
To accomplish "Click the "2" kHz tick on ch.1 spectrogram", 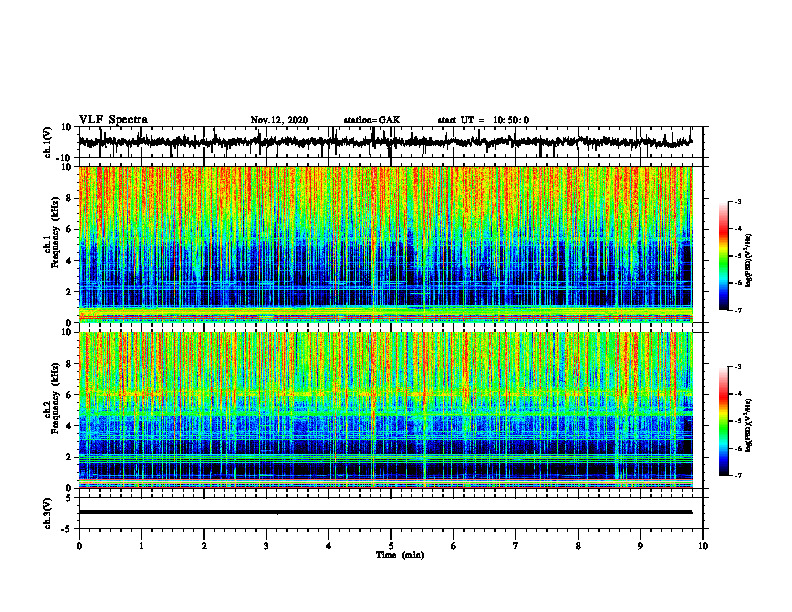I will (x=69, y=292).
